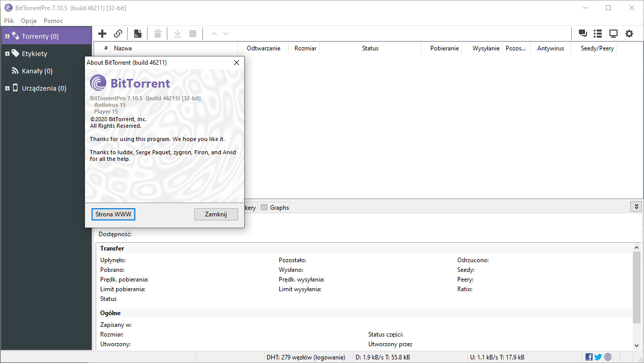Collapse the details pane with double-chevron button
The height and width of the screenshot is (363, 644).
(x=636, y=207)
